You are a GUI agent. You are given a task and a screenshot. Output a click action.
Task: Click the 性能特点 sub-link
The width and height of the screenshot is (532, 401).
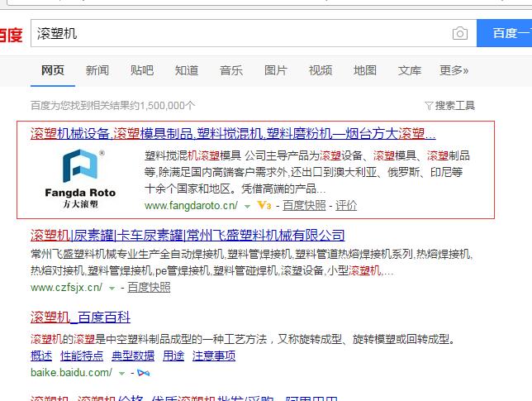[82, 356]
